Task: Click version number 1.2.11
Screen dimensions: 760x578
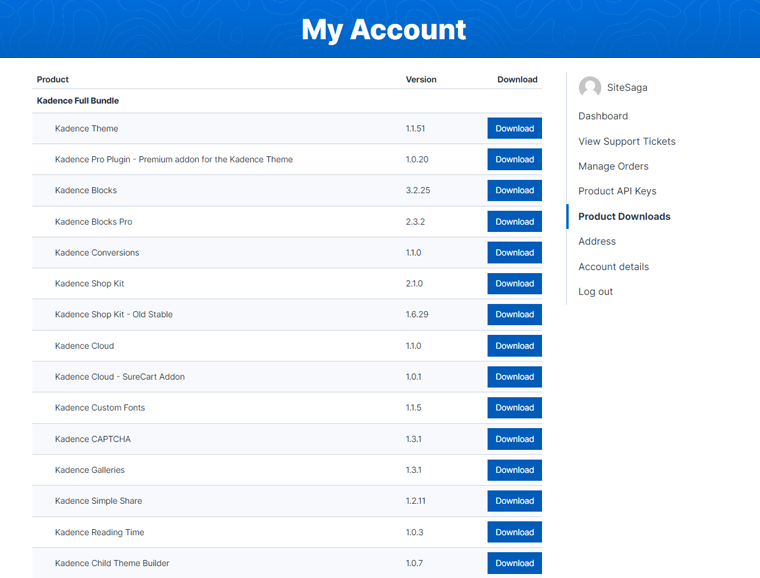Action: [x=415, y=501]
